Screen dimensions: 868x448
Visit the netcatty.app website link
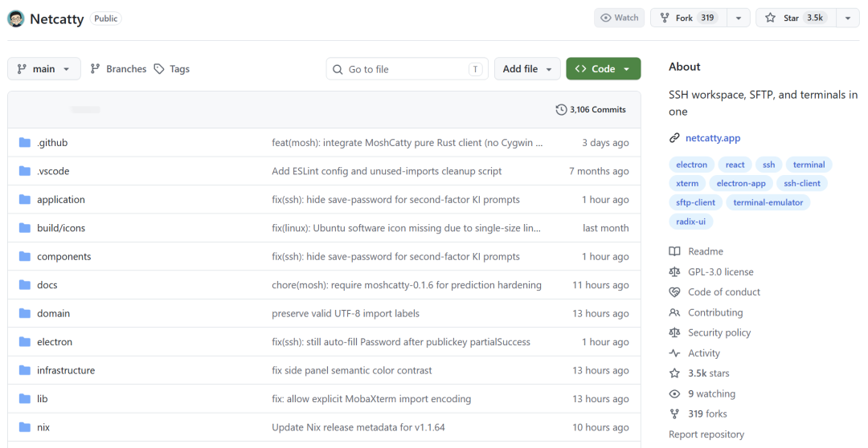[712, 138]
